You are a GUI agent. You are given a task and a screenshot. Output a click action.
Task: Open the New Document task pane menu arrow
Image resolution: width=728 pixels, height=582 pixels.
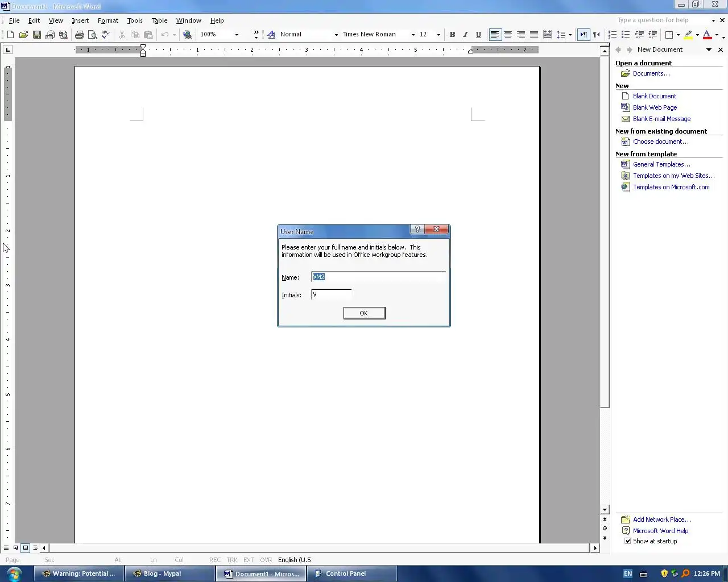tap(709, 50)
